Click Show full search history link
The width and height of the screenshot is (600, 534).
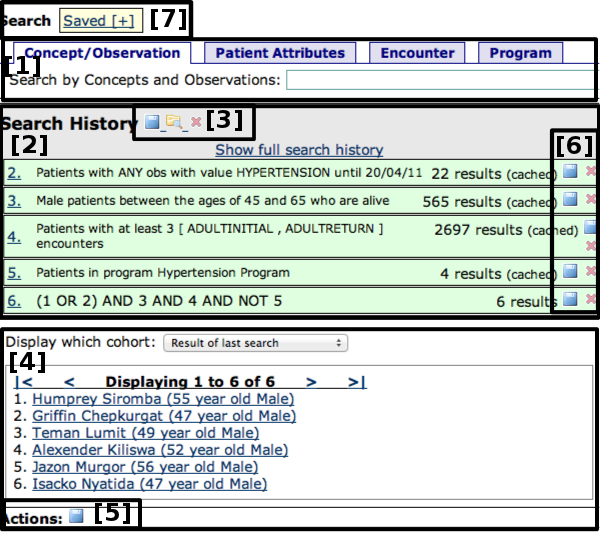299,149
